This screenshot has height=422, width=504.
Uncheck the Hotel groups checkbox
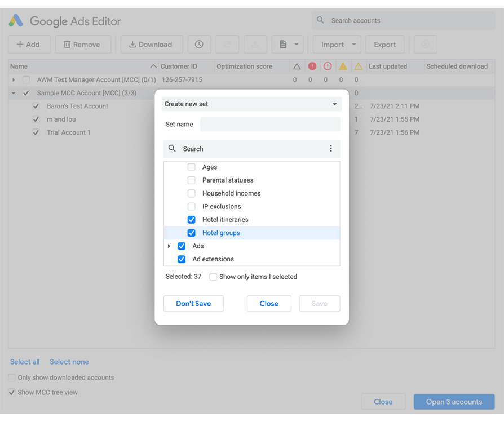pos(191,233)
